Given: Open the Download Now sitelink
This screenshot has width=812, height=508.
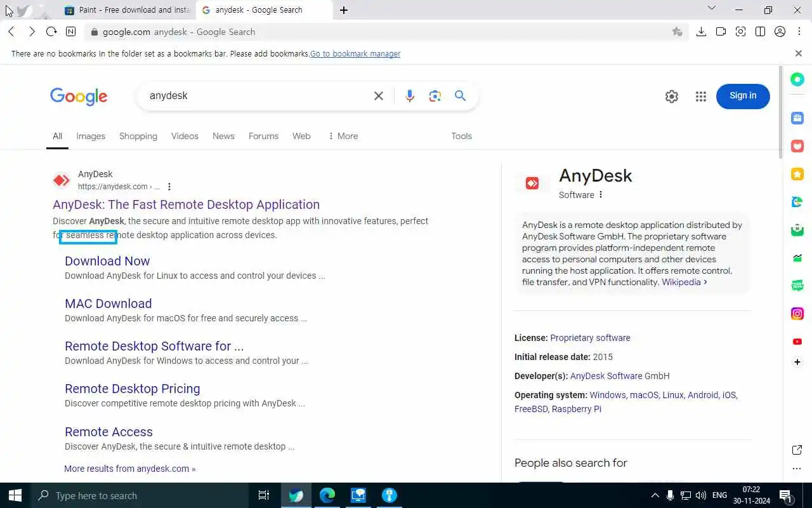Looking at the screenshot, I should click(107, 261).
